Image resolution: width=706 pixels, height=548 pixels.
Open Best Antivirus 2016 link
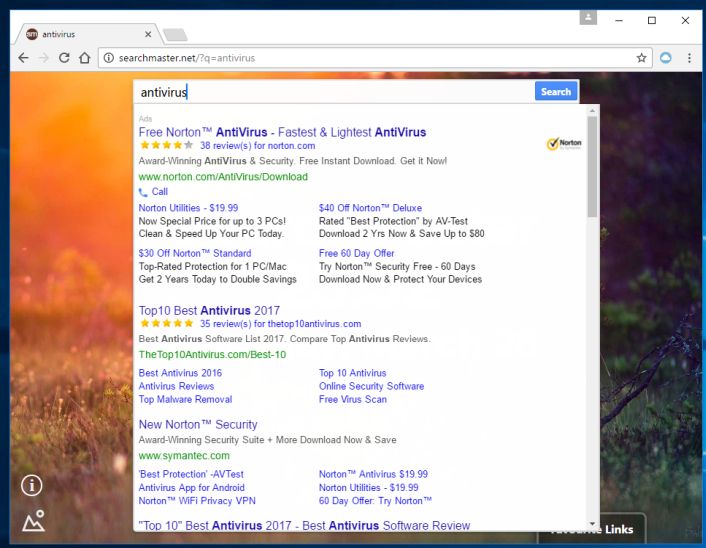pos(180,373)
